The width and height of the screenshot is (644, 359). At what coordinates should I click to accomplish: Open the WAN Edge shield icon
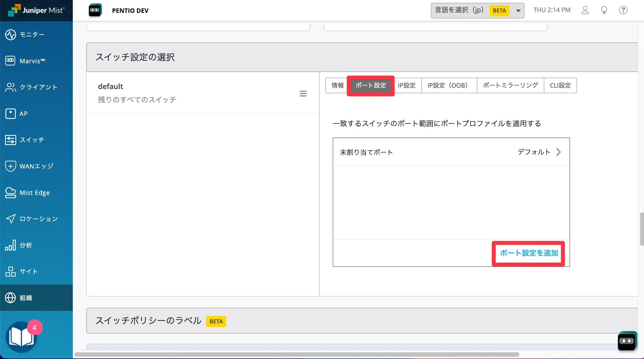coord(11,166)
